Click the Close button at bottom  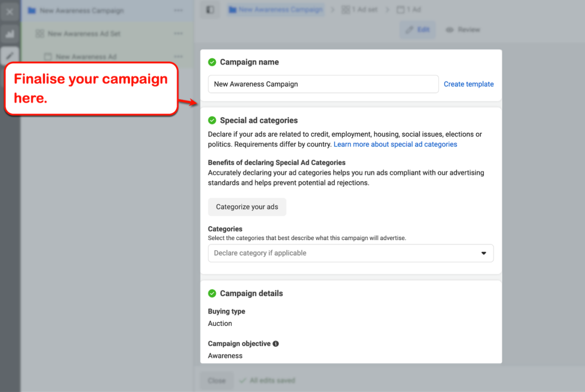click(x=217, y=380)
